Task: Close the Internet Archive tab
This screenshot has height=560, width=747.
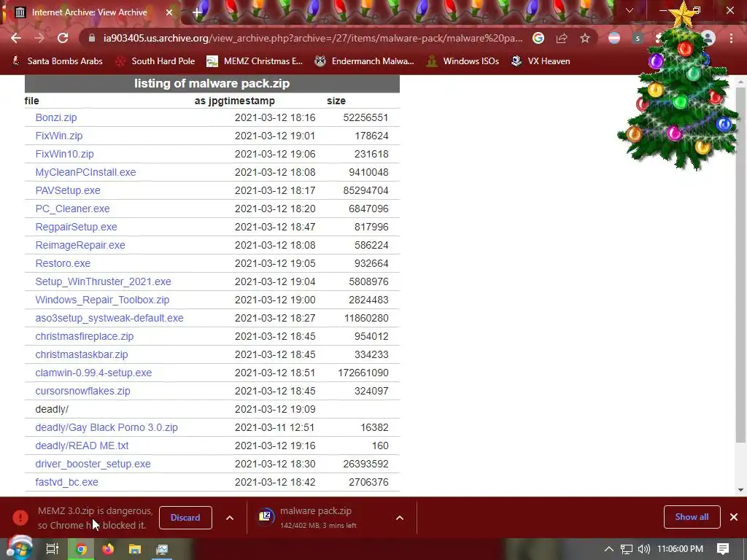Action: pyautogui.click(x=169, y=12)
